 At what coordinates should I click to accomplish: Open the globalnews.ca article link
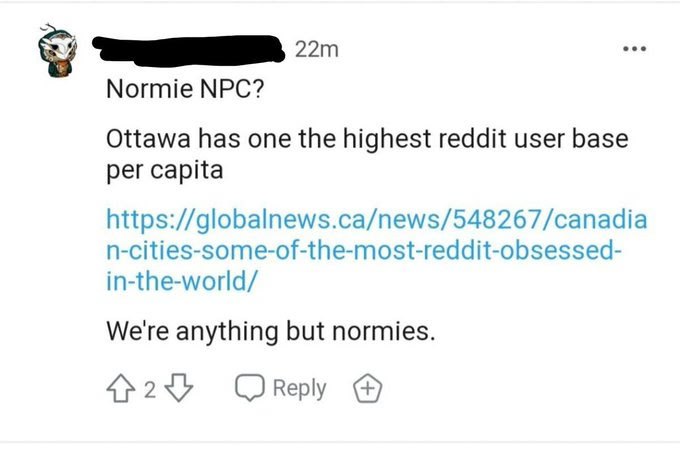pos(376,250)
